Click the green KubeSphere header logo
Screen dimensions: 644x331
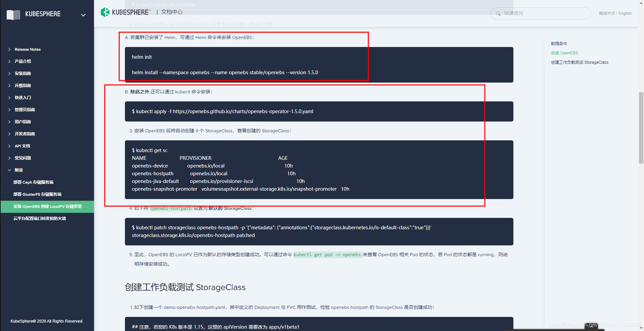tap(126, 12)
